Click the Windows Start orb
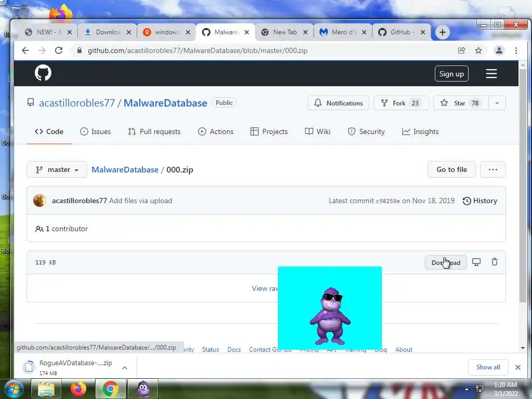Screen dimensions: 532x399 click(14, 389)
